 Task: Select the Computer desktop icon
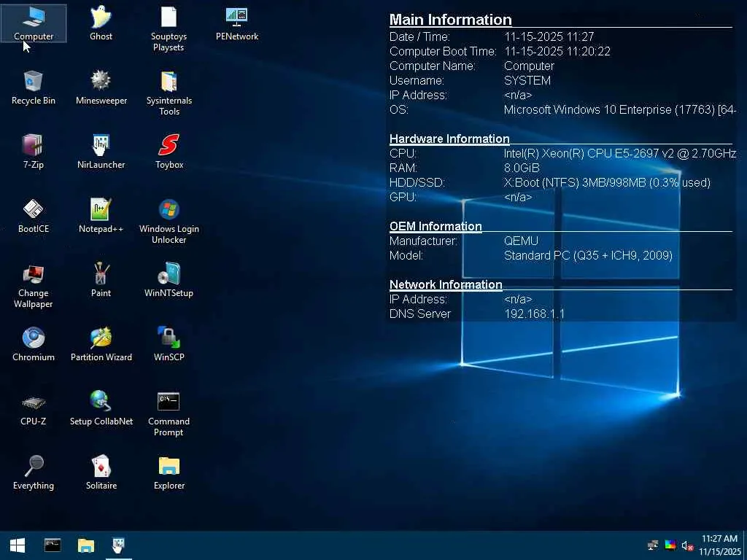[x=34, y=23]
